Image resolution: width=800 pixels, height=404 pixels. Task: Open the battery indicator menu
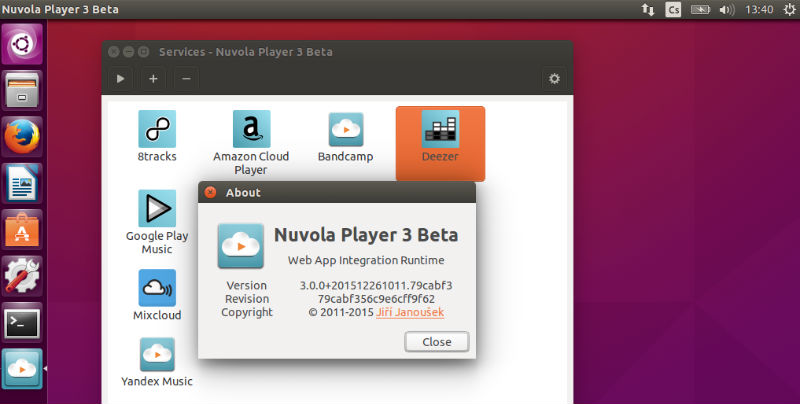click(700, 9)
